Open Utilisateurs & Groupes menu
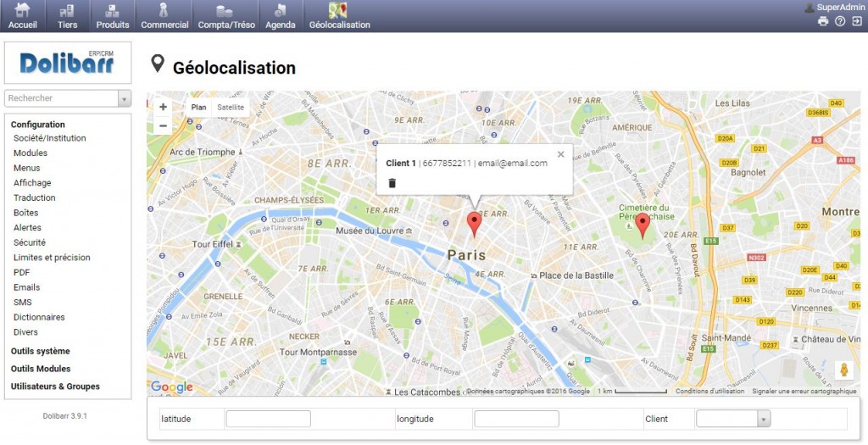 55,387
